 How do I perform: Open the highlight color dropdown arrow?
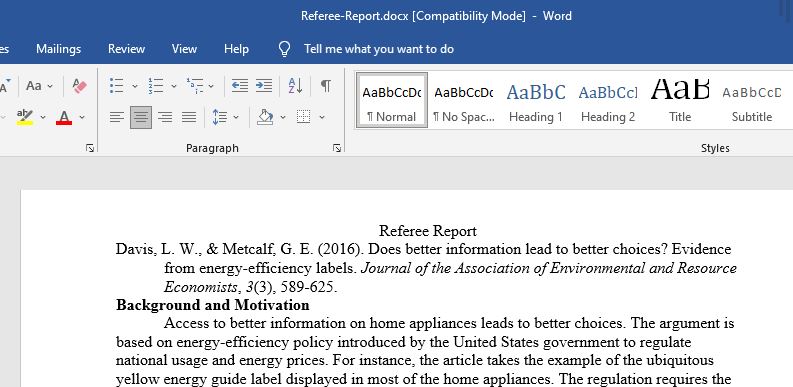pyautogui.click(x=43, y=118)
